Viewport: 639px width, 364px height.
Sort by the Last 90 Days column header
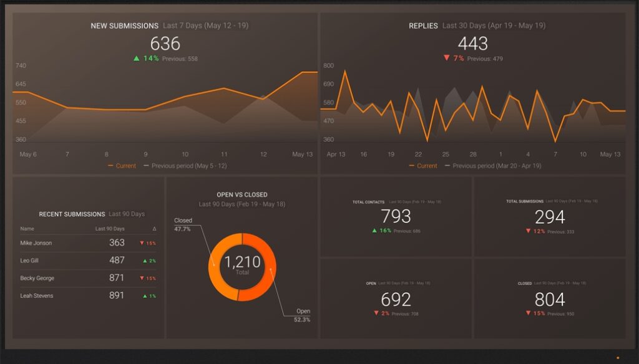[x=110, y=229]
